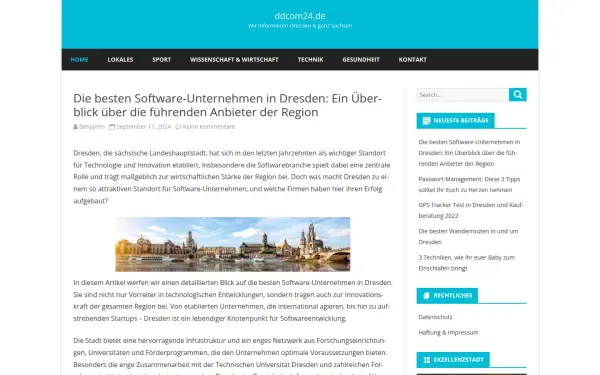Click the date September 17, 2024
Image resolution: width=600 pixels, height=375 pixels.
(x=143, y=127)
